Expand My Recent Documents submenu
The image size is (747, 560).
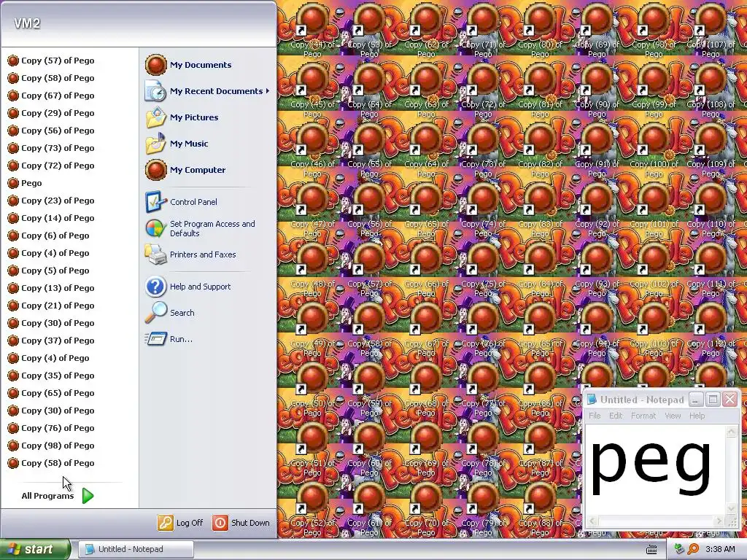[208, 91]
